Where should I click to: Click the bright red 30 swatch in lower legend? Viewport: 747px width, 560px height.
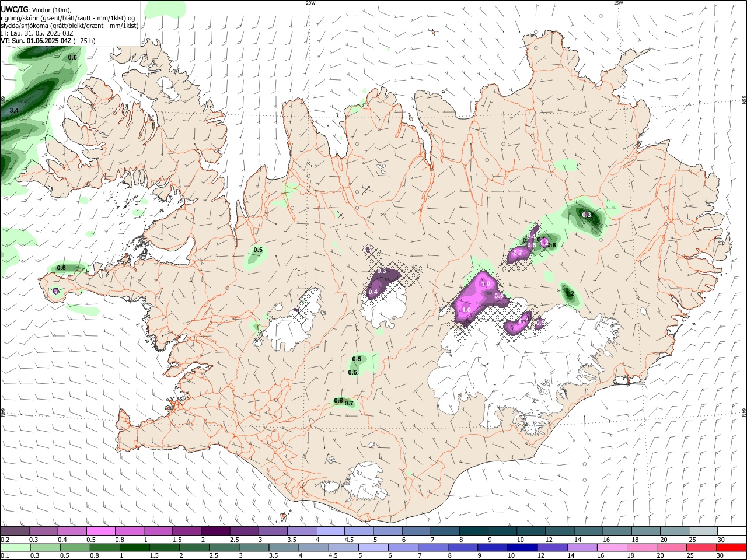731,548
